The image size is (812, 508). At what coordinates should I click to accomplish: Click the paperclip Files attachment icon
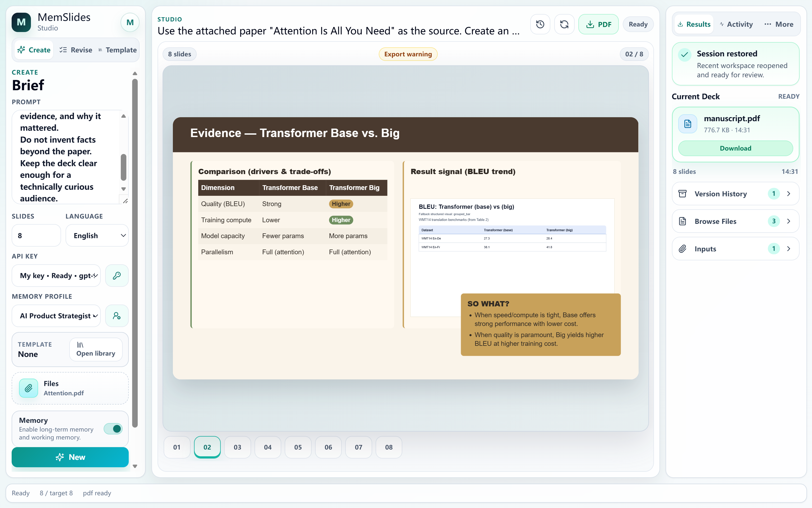[29, 388]
